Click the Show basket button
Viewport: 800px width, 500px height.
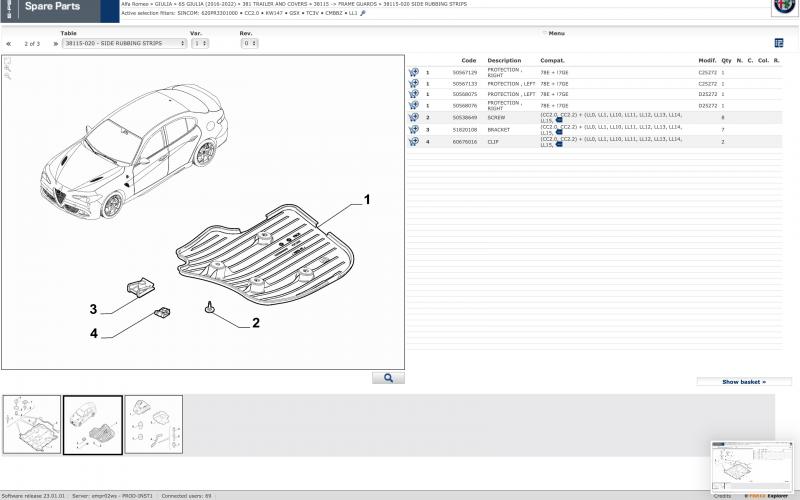click(x=743, y=382)
